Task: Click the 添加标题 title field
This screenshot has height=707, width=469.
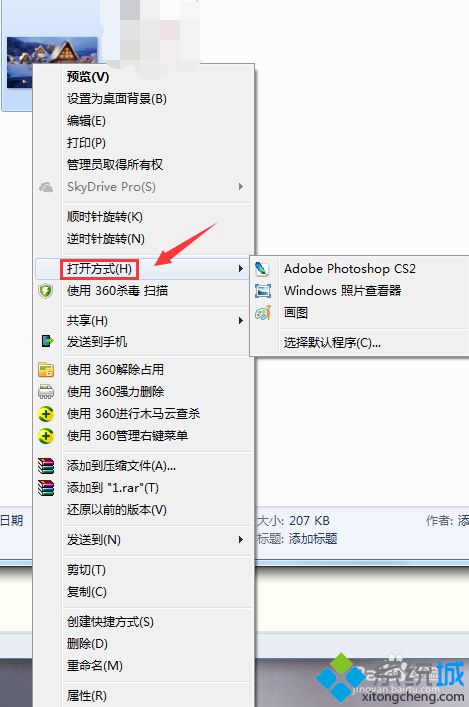Action: pyautogui.click(x=313, y=539)
